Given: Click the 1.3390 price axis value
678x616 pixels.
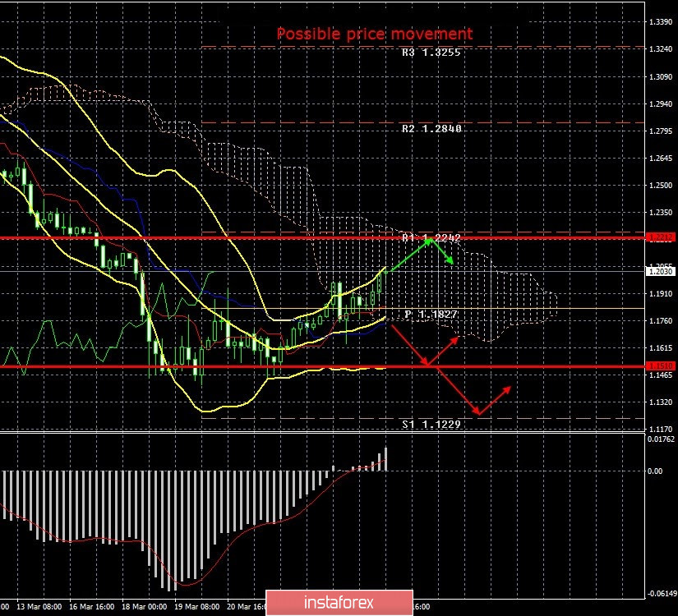Looking at the screenshot, I should tap(661, 22).
